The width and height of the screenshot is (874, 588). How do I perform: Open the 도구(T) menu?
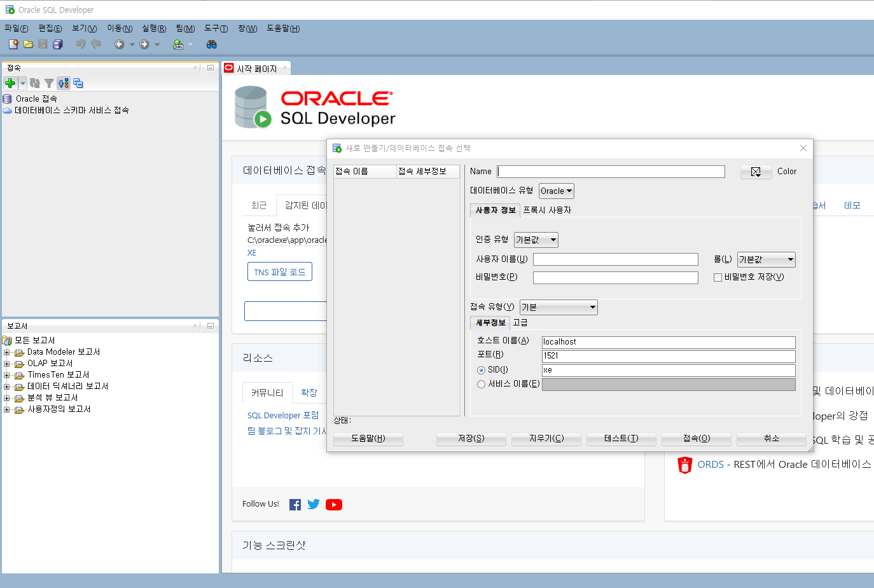(x=216, y=29)
